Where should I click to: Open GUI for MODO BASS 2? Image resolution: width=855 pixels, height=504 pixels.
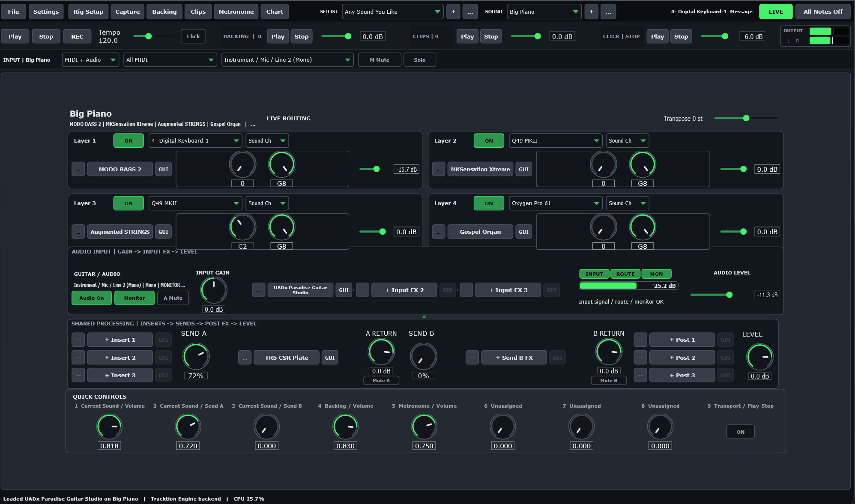[163, 169]
